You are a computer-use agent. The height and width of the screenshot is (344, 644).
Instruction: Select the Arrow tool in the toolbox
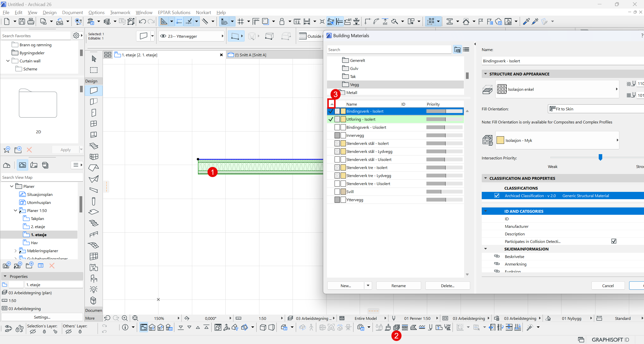point(94,59)
